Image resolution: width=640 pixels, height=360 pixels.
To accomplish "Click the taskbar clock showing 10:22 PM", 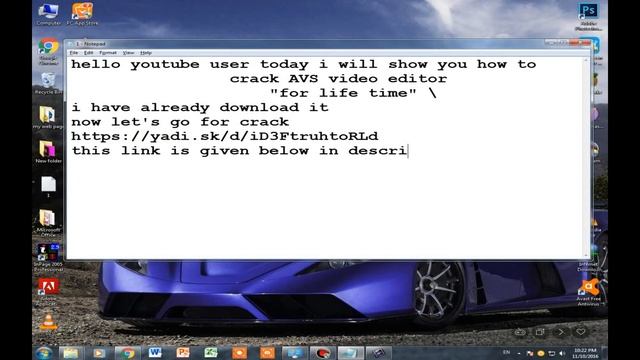I will [585, 353].
